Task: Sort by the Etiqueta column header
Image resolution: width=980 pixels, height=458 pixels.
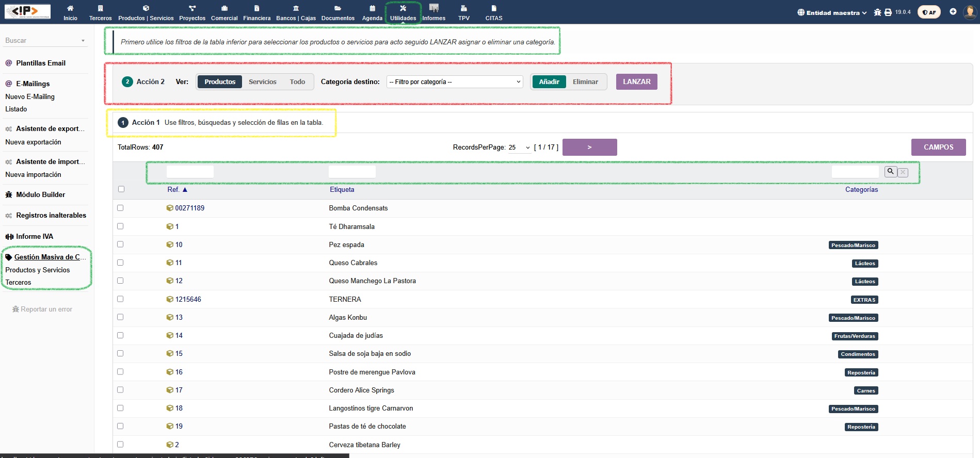Action: click(x=342, y=190)
